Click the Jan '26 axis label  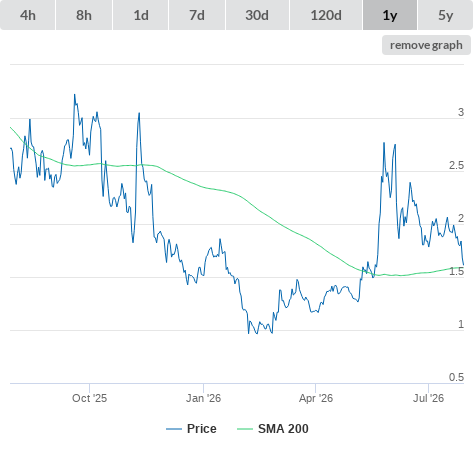(203, 398)
